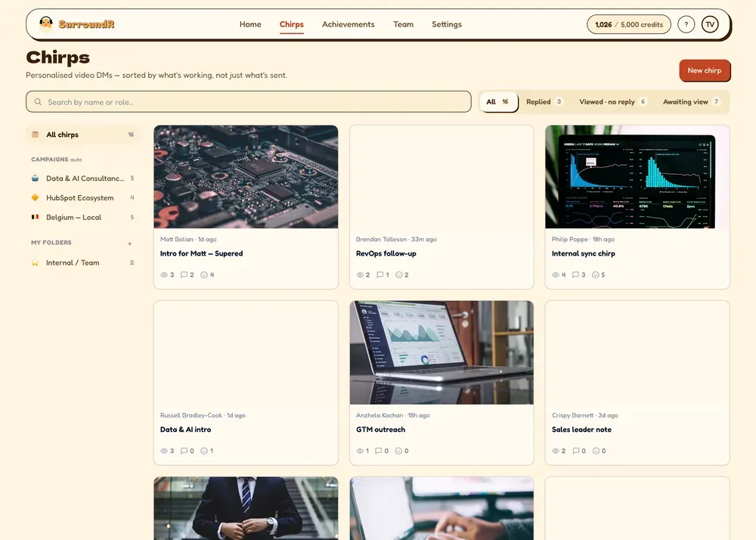Open the Intro for Matt — Supered title
Viewport: 756px width, 540px height.
(x=202, y=253)
